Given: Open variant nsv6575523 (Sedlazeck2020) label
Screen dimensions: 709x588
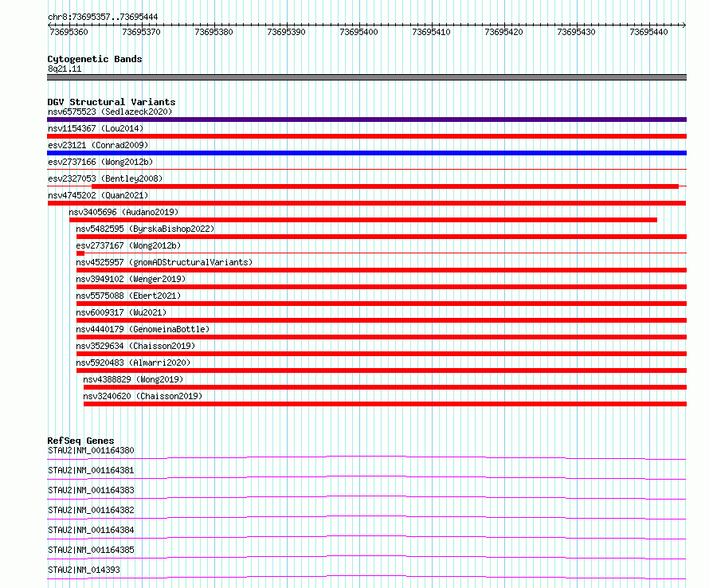Looking at the screenshot, I should tap(110, 112).
